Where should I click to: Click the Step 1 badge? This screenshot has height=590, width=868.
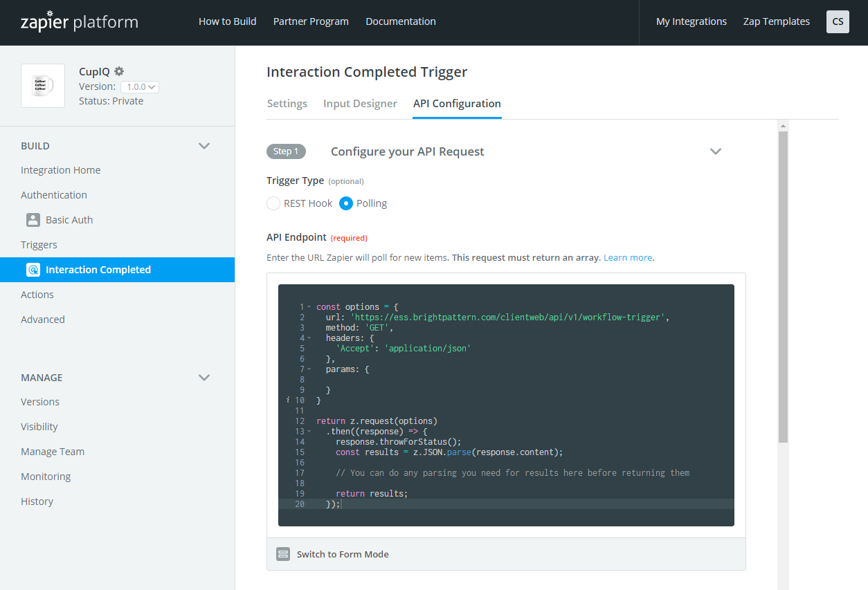(x=286, y=151)
